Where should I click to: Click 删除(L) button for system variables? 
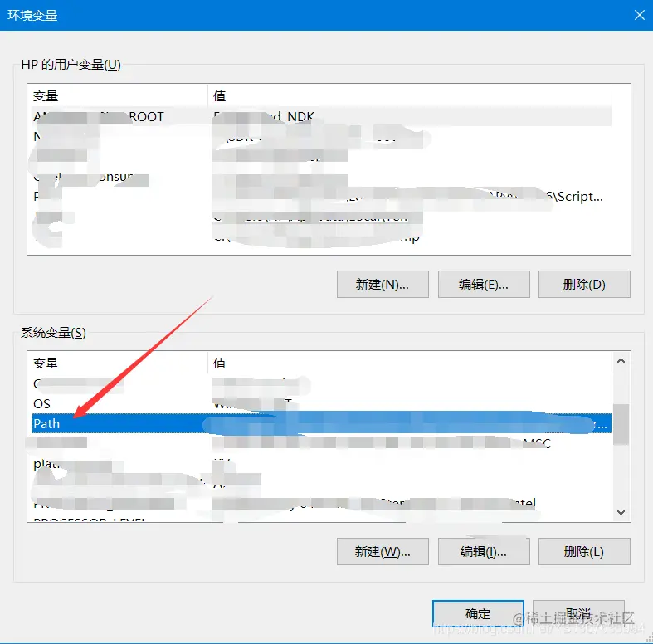(x=584, y=552)
